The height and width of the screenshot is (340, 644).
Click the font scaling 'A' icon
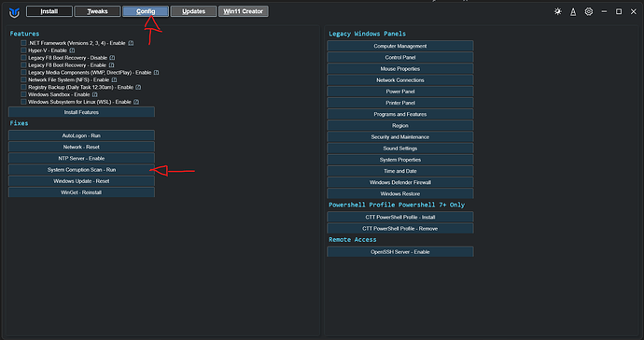pos(573,12)
